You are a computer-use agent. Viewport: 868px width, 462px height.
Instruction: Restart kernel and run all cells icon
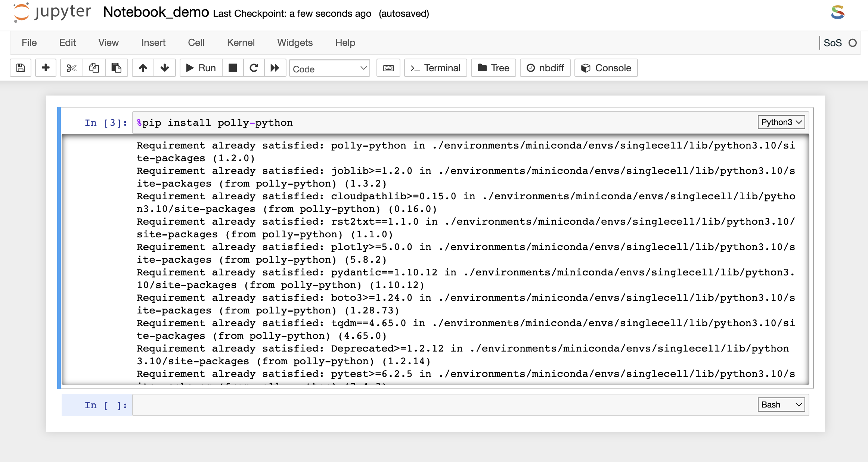(275, 68)
